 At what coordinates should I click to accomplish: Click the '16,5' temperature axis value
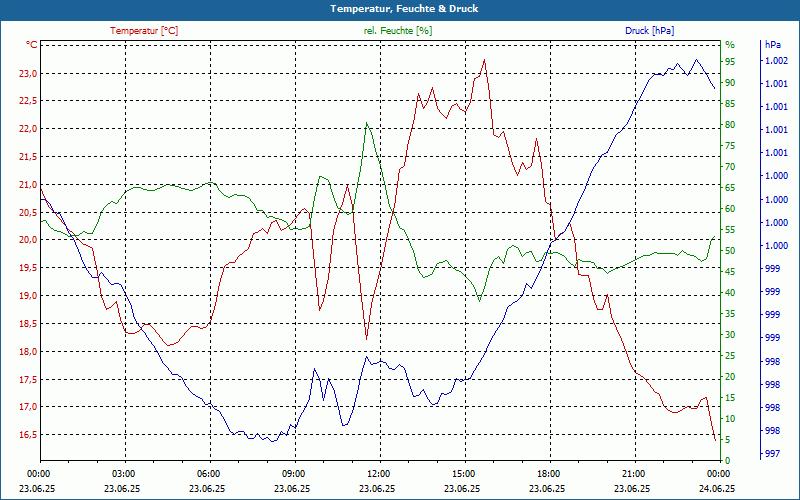click(28, 435)
